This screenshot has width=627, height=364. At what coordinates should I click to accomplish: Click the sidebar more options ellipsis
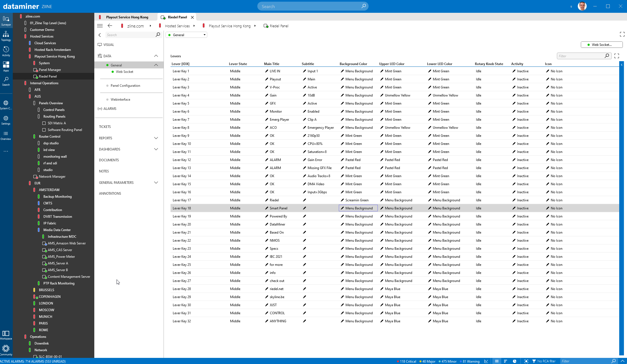(6, 151)
